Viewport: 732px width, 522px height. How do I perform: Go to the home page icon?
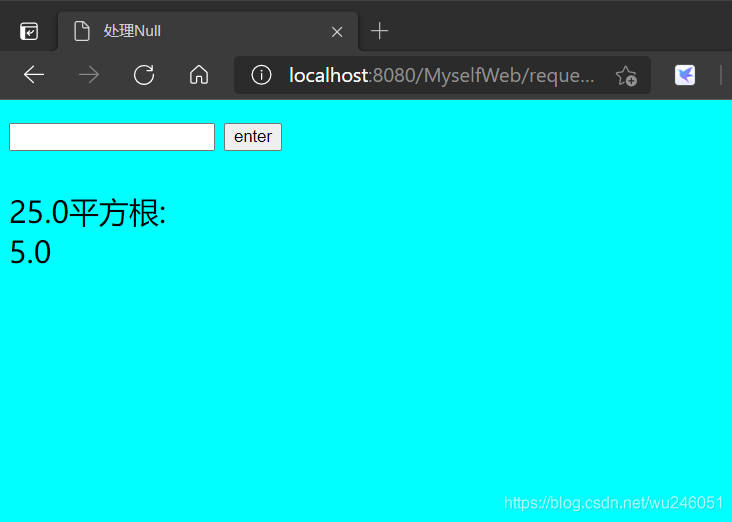(199, 75)
